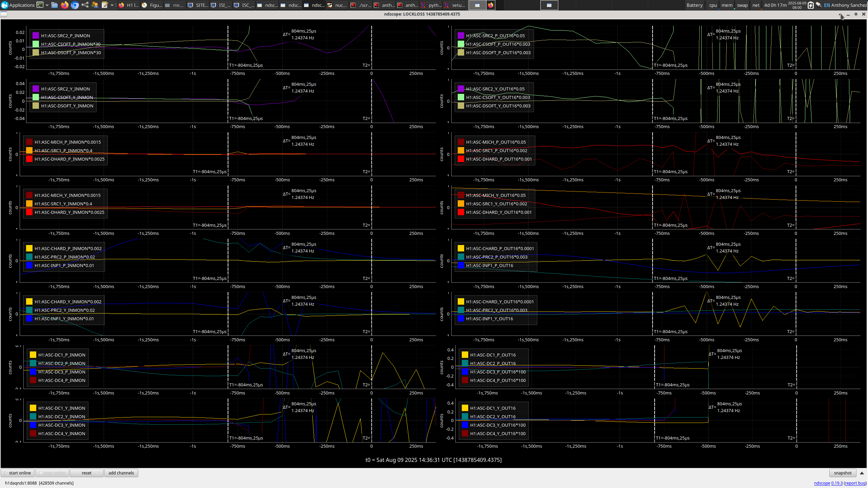Launch the file manager folder icon
The height and width of the screenshot is (488, 868).
coord(55,5)
